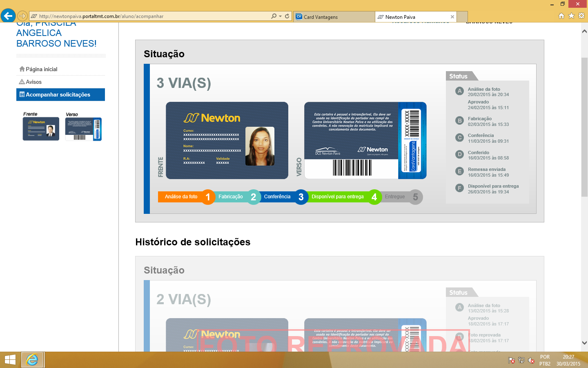The width and height of the screenshot is (588, 368).
Task: Click POR PTB2 language indicator
Action: [545, 360]
